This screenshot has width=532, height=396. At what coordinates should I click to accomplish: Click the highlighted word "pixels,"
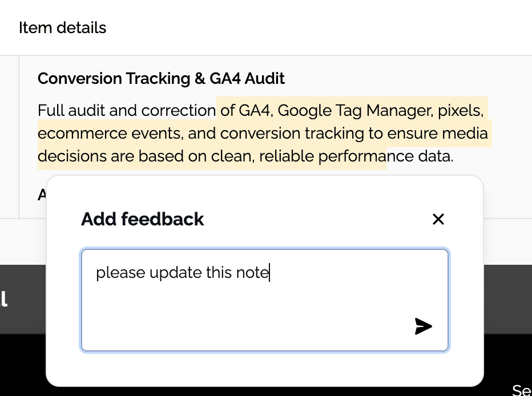coord(461,111)
